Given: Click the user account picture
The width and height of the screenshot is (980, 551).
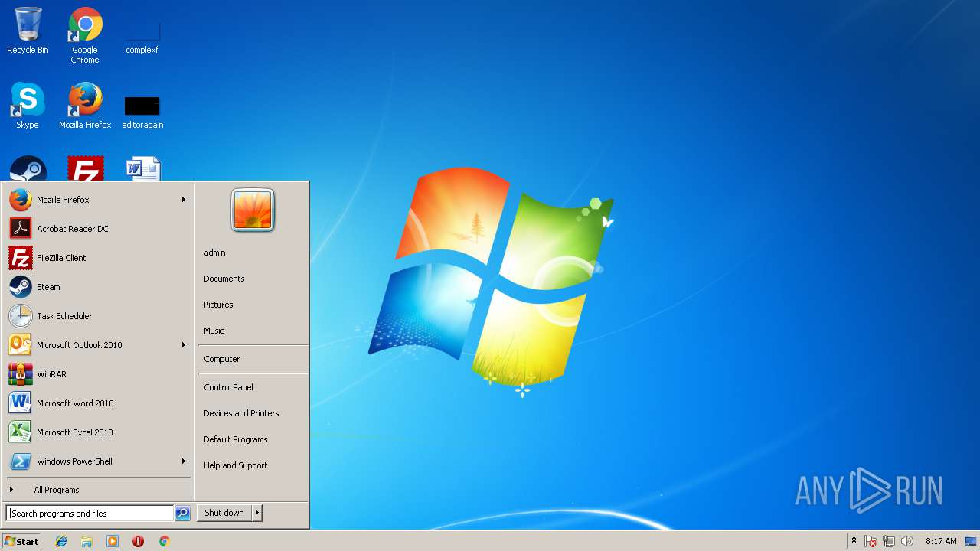Looking at the screenshot, I should [253, 210].
